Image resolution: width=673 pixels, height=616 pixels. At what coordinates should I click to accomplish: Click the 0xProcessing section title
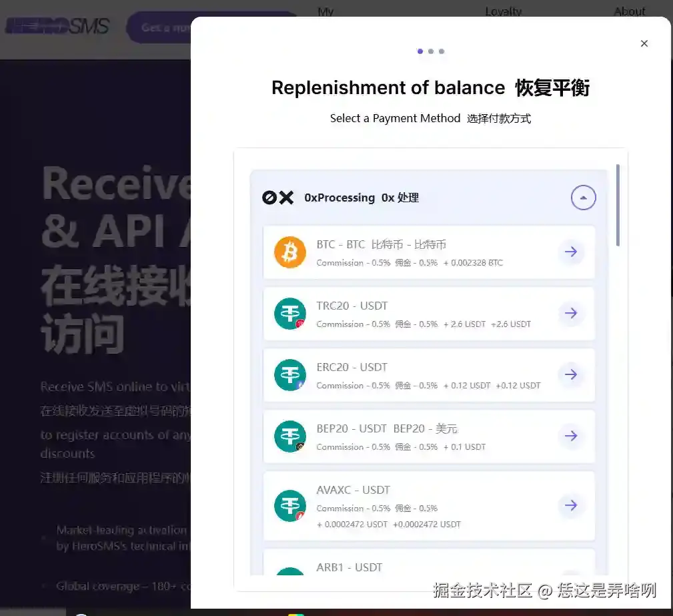pos(362,198)
